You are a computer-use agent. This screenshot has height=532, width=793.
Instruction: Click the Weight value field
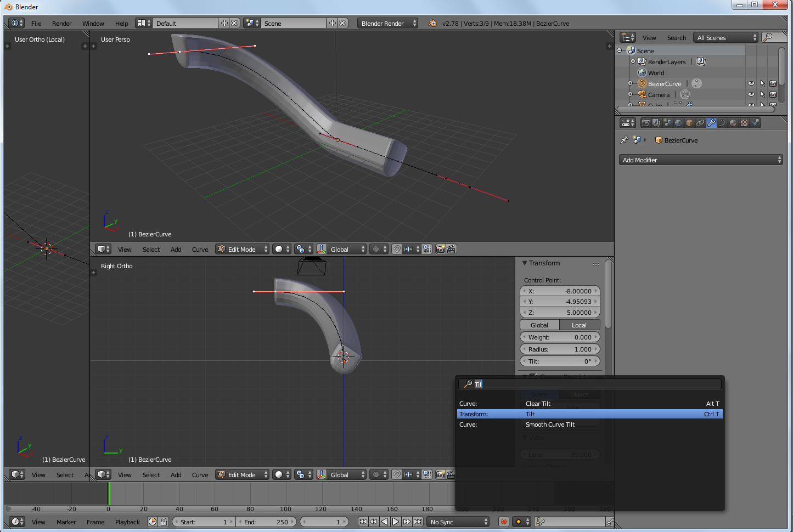pyautogui.click(x=560, y=337)
